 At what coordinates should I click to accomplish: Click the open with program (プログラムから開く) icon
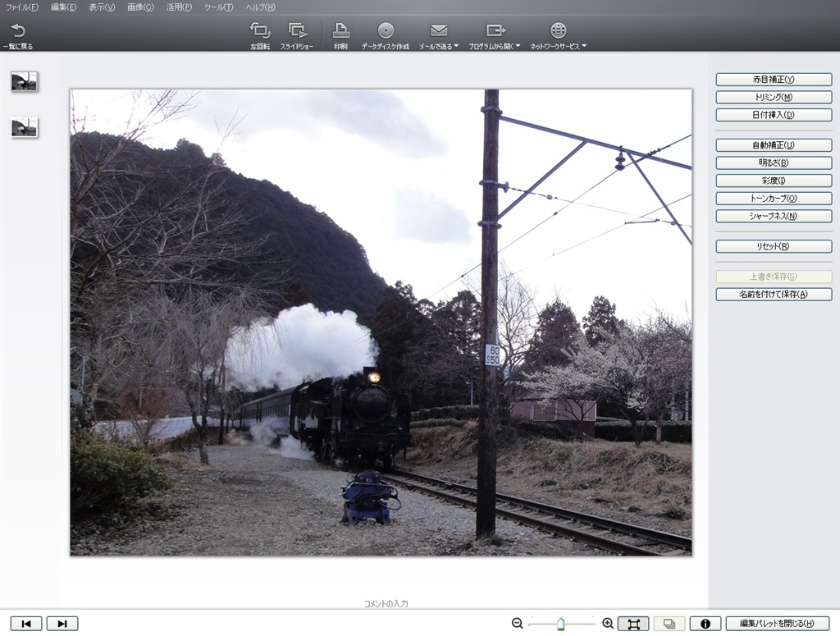(495, 30)
